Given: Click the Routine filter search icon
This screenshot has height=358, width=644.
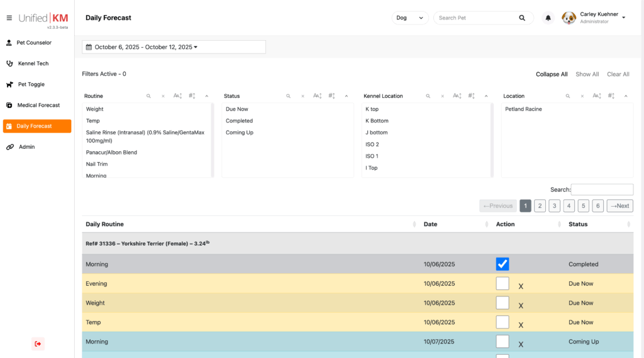Looking at the screenshot, I should click(x=148, y=96).
